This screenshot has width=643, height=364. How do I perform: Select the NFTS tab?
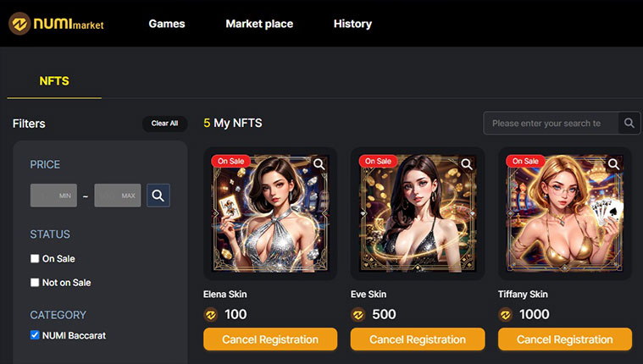54,81
